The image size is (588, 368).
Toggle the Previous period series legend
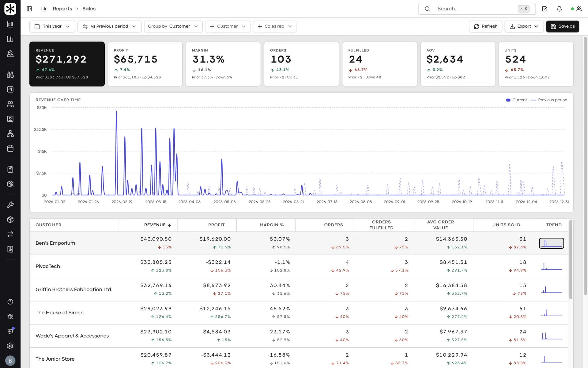[549, 100]
